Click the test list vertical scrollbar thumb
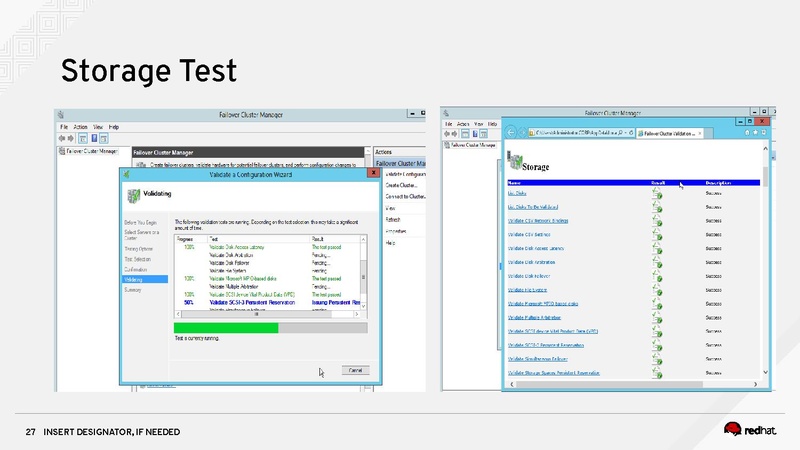Screen dimensions: 800x450 (x=363, y=277)
